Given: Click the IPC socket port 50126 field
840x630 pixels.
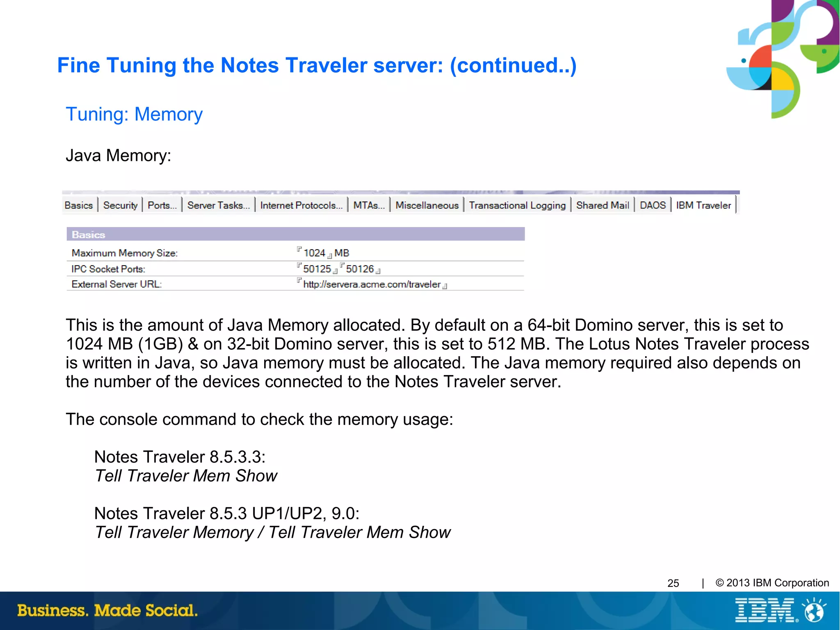Looking at the screenshot, I should (360, 269).
